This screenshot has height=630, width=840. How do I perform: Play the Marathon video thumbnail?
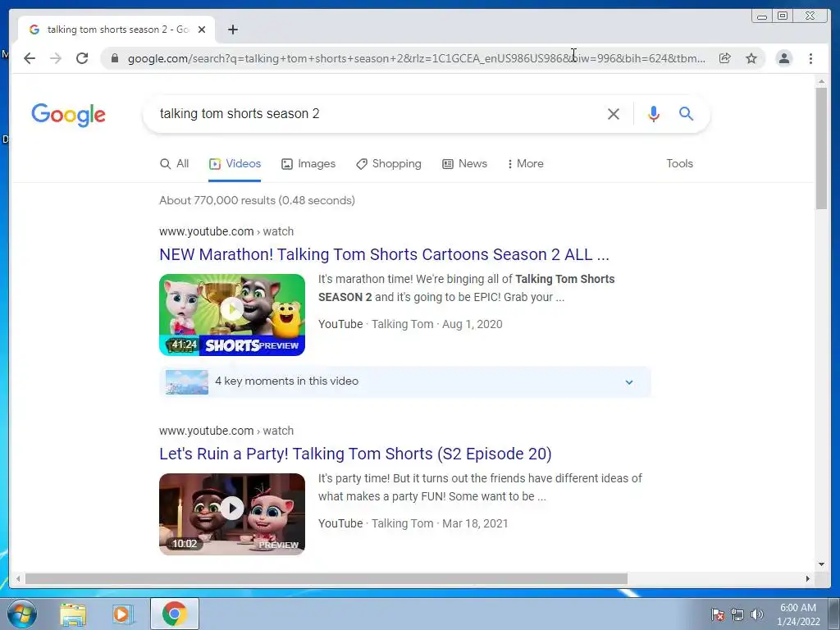point(232,314)
